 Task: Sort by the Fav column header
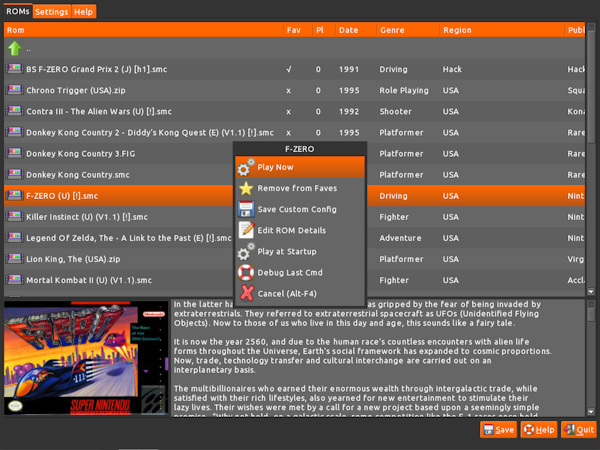click(x=298, y=30)
